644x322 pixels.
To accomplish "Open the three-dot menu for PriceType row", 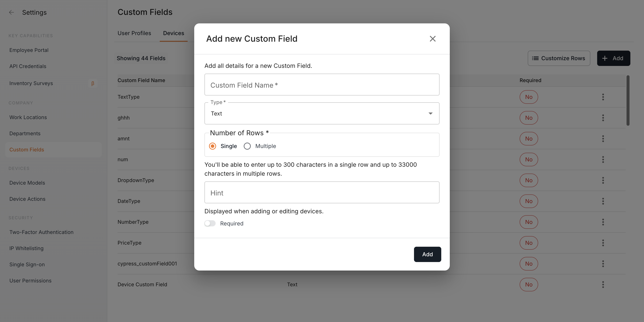I will [x=603, y=243].
